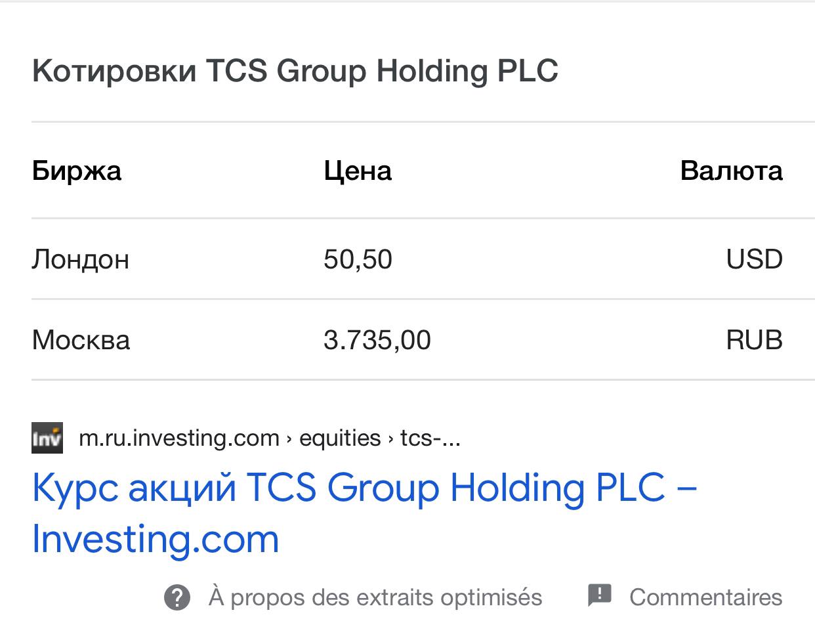Click the Валюта column header

click(732, 171)
